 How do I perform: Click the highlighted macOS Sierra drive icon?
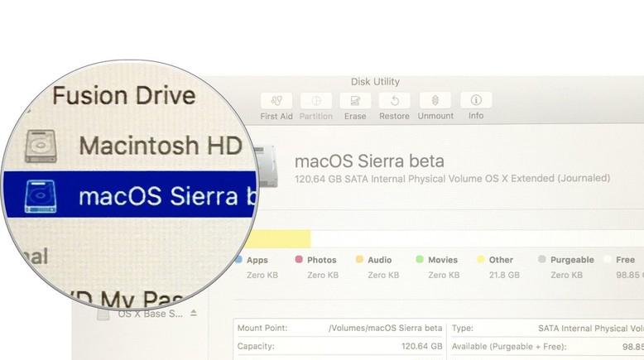tap(41, 197)
